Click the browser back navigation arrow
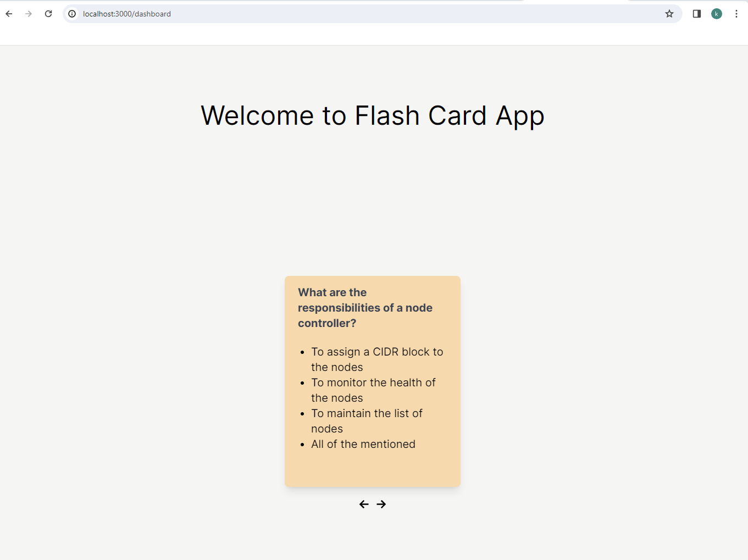This screenshot has width=748, height=560. 8,14
